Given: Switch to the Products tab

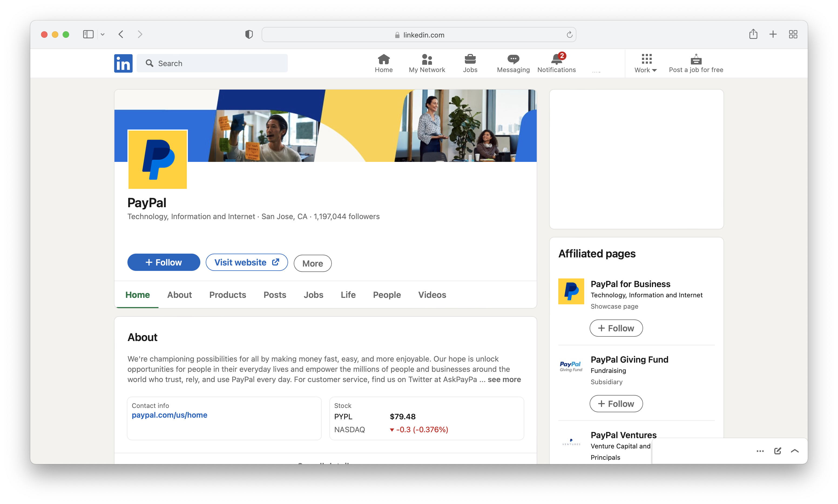Looking at the screenshot, I should (x=227, y=295).
